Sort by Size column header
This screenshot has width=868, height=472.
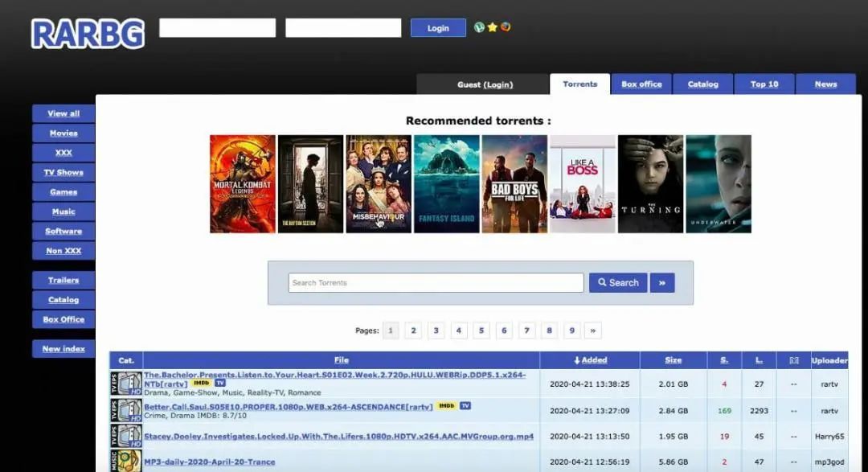(x=674, y=360)
